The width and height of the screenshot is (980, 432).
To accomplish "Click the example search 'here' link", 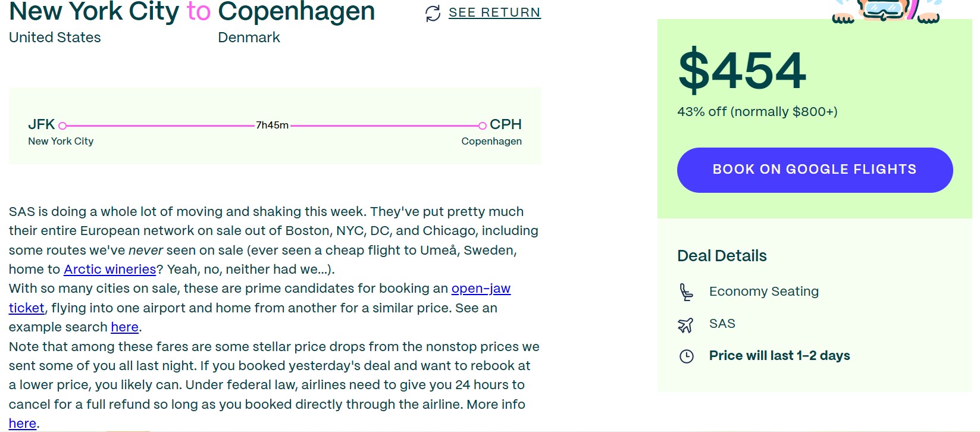I will click(x=124, y=327).
